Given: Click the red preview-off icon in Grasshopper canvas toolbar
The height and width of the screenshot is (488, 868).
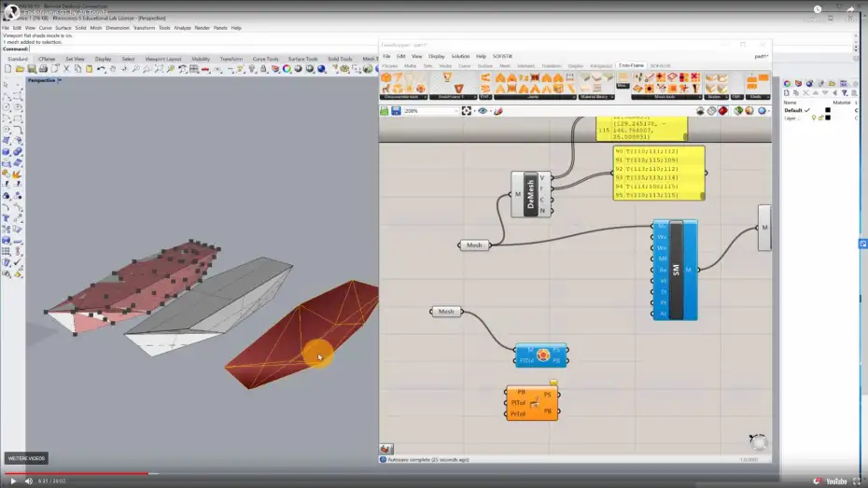Looking at the screenshot, I should pos(723,111).
